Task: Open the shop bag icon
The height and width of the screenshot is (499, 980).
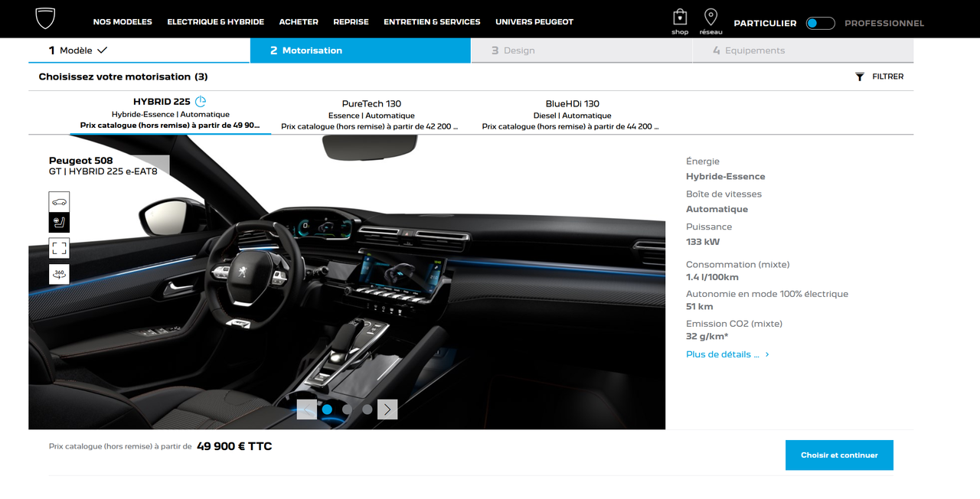Action: 680,17
